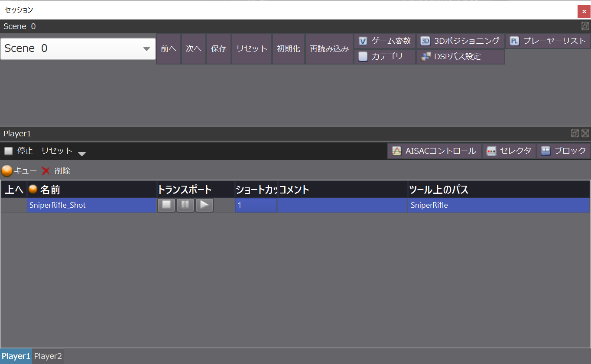Click the SniperRifle tool path cell
The height and width of the screenshot is (364, 591).
click(499, 205)
